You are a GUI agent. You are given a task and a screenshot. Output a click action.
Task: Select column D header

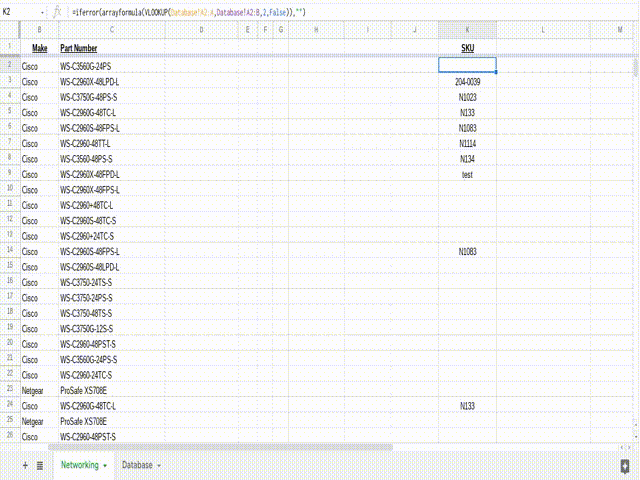click(x=202, y=29)
